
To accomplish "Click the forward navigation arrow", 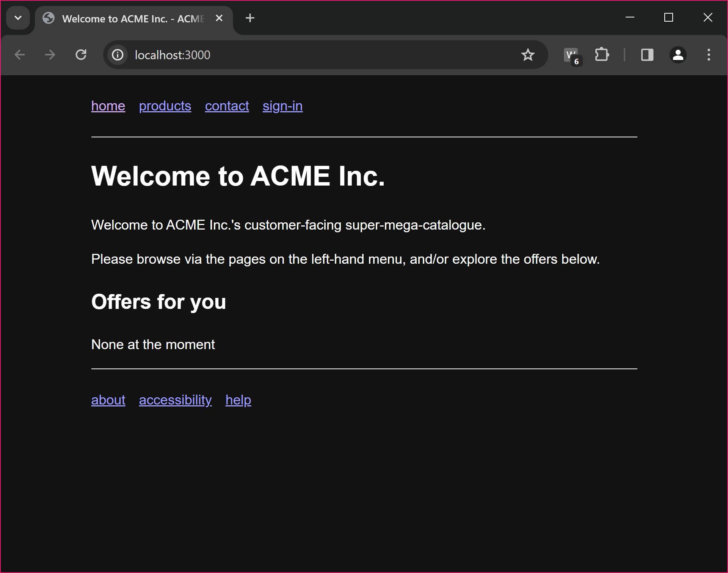I will [x=50, y=55].
